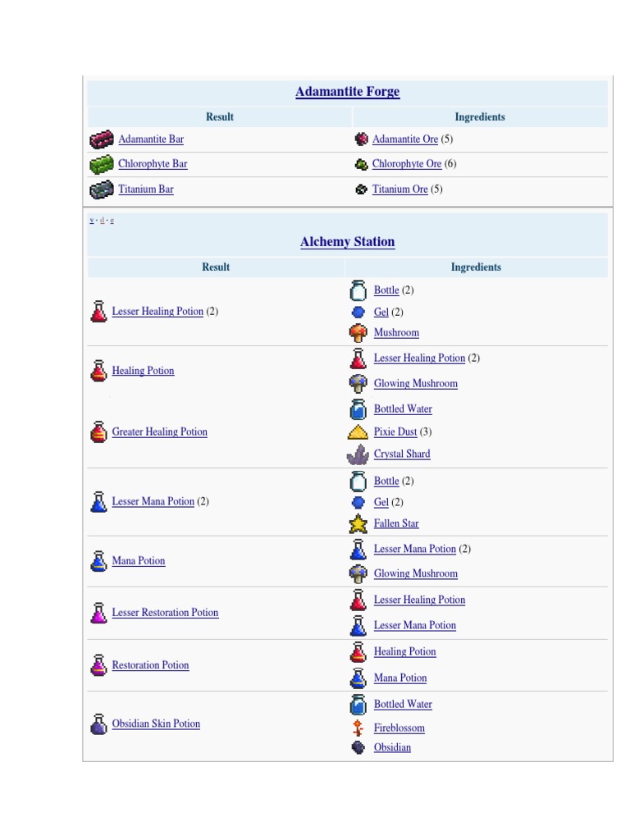The height and width of the screenshot is (840, 630).
Task: Click the 'e' edit template link
Action: coord(112,220)
